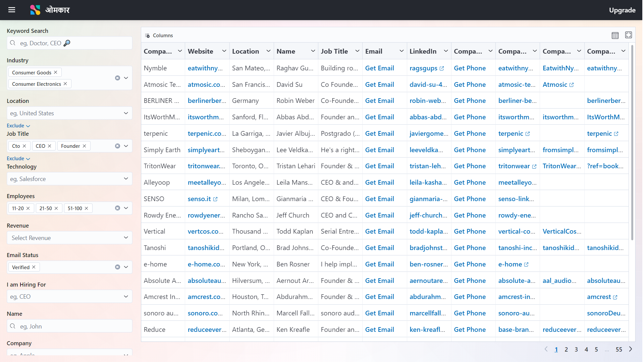Jump to last page 55
The width and height of the screenshot is (644, 362).
pyautogui.click(x=619, y=349)
